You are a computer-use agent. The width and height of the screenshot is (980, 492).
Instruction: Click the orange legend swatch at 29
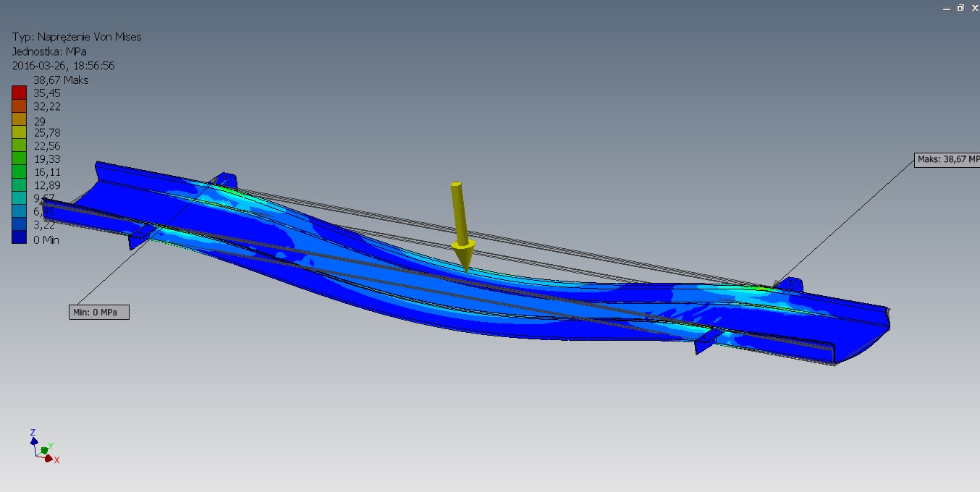[x=19, y=119]
